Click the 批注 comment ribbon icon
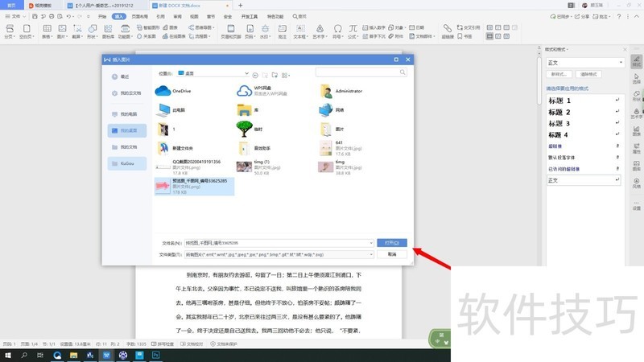Screen dimensions: 644x362 pyautogui.click(x=283, y=31)
